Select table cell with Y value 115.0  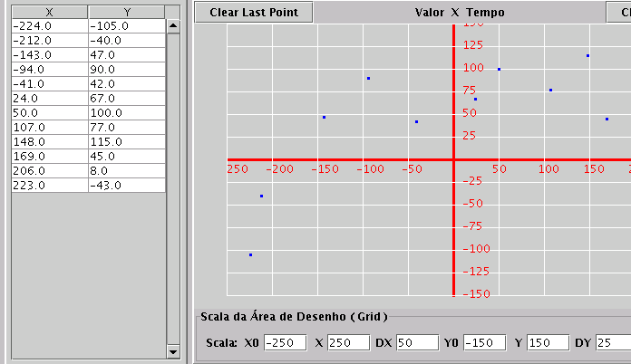(x=127, y=142)
